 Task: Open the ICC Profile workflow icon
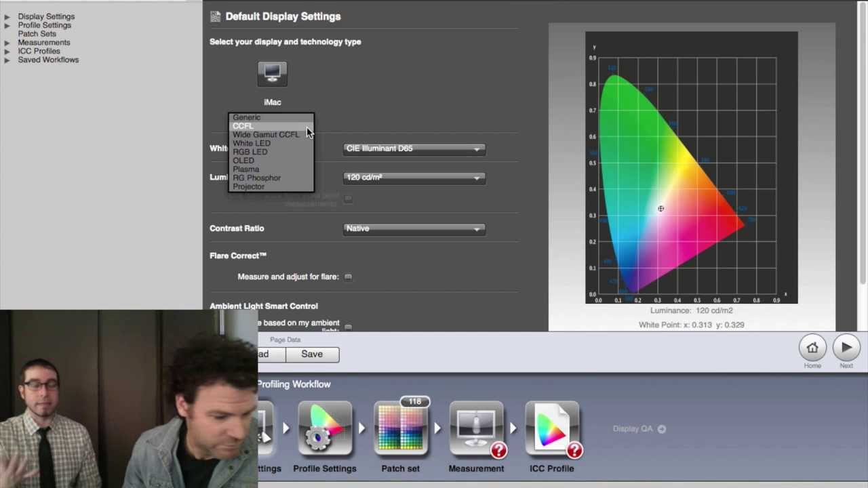point(552,428)
